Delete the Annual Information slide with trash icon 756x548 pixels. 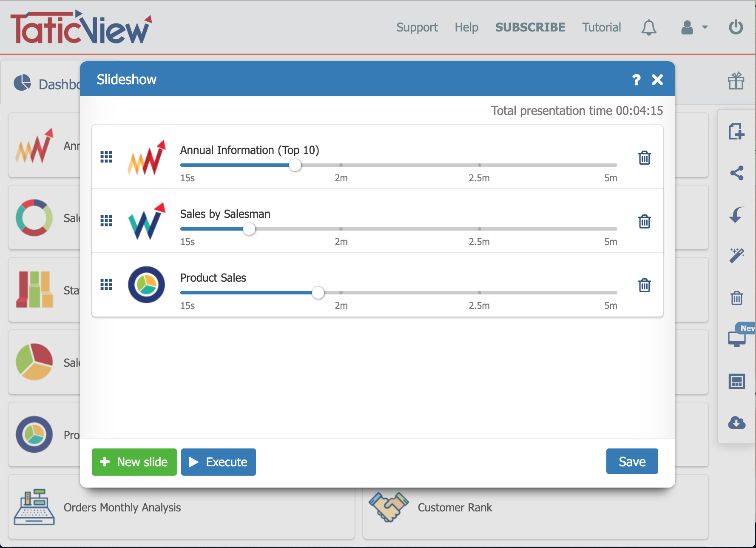click(x=644, y=157)
